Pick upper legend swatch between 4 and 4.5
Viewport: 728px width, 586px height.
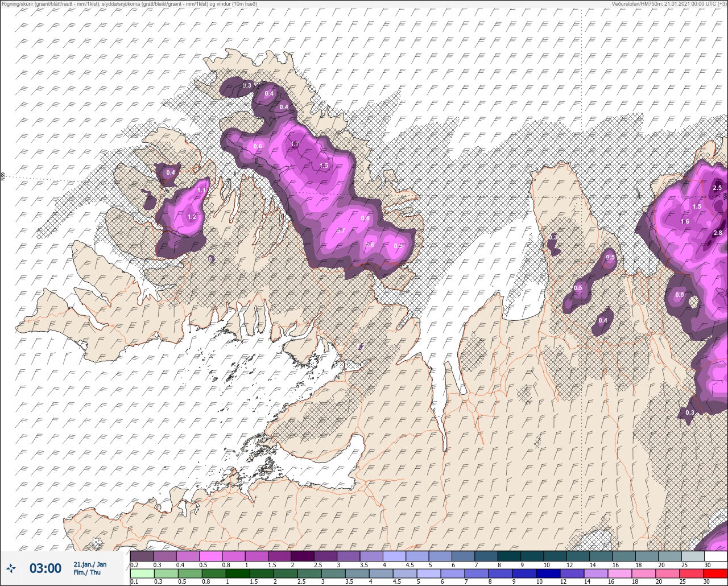point(394,556)
